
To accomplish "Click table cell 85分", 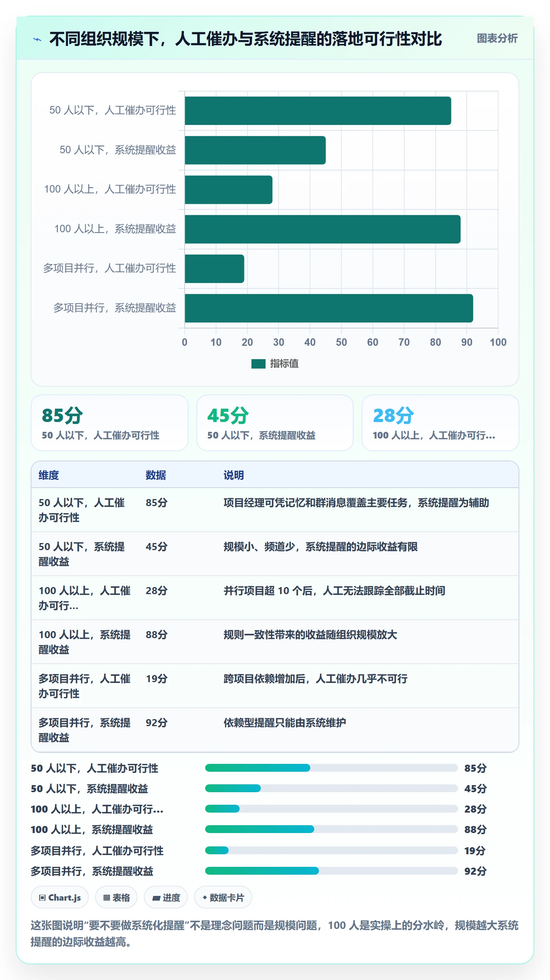I will tap(157, 503).
